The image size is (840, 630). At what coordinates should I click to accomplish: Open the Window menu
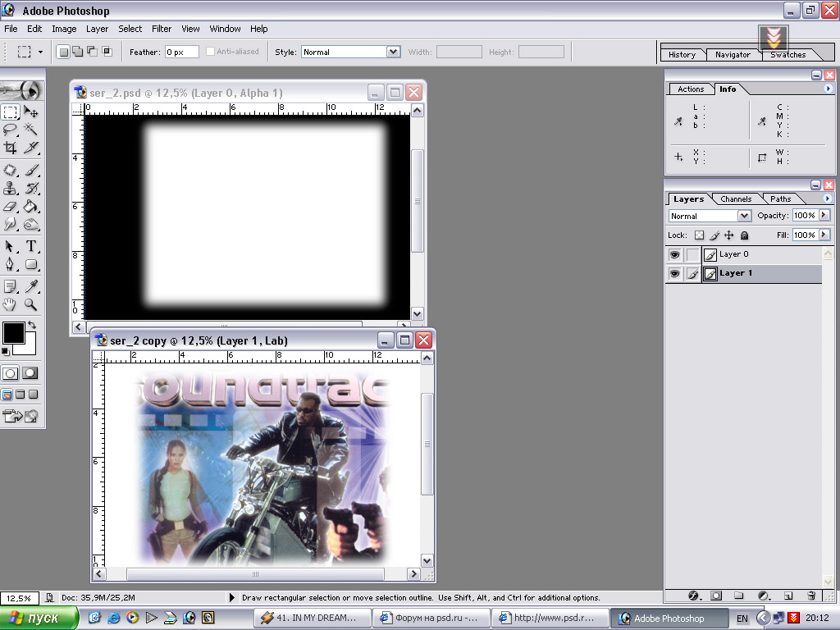pyautogui.click(x=225, y=29)
